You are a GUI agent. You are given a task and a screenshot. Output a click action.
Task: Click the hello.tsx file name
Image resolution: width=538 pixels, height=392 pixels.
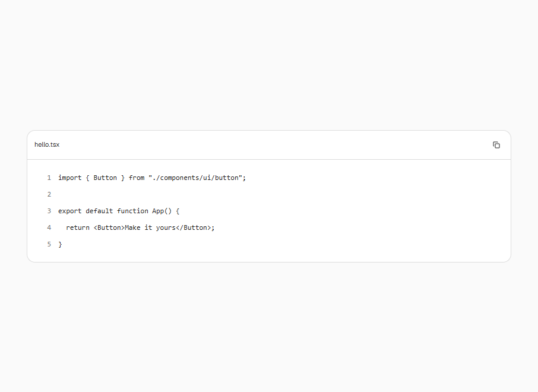tap(47, 144)
